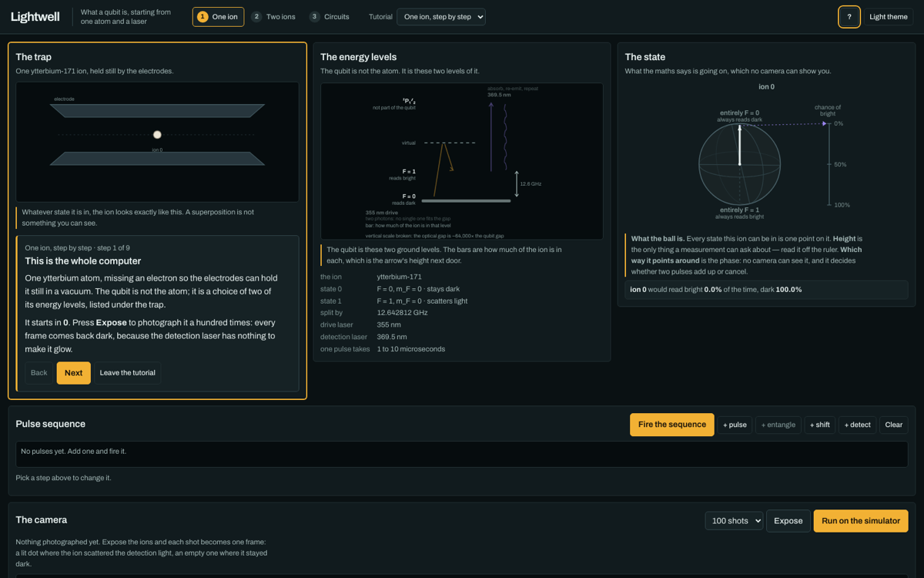Click the 'virtual' level label in diagram
This screenshot has height=578, width=924.
point(409,143)
